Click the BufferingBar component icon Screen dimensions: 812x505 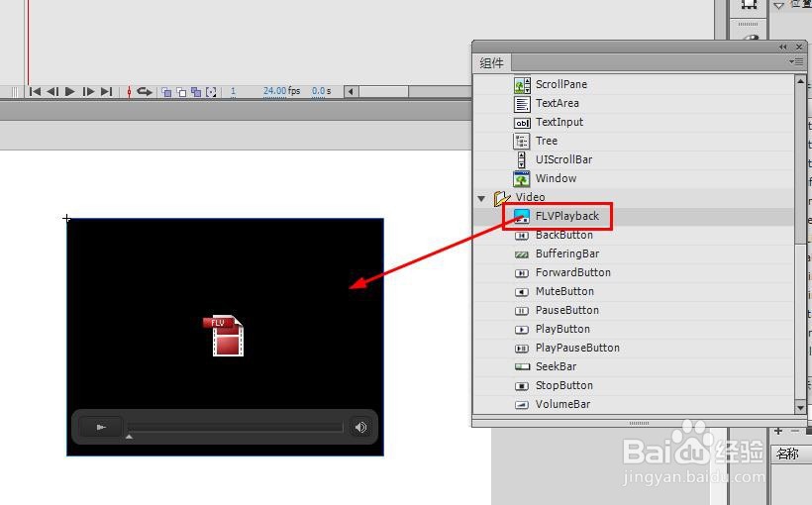522,254
